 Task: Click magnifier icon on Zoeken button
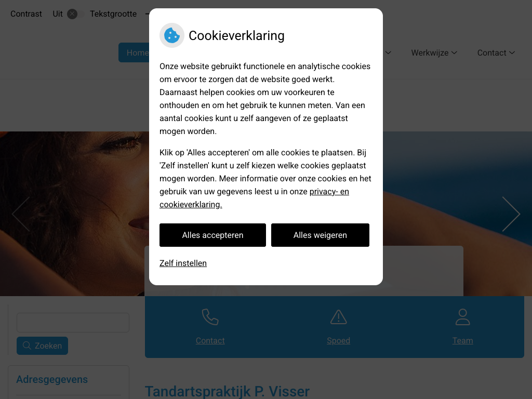point(27,345)
